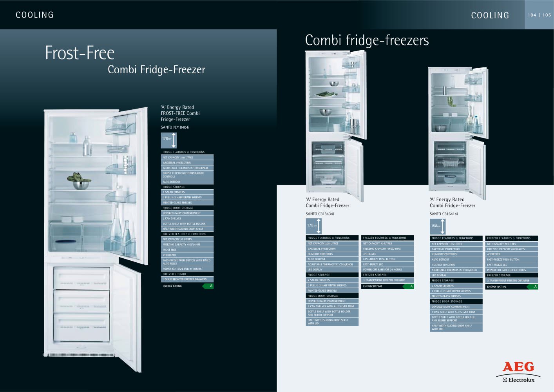
Task: Click '3 SOLID FRONTED FREEZER DRAWERS' row
Action: [187, 279]
